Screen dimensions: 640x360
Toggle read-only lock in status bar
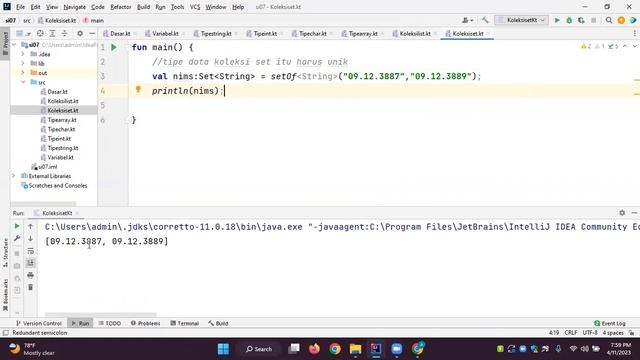point(631,333)
